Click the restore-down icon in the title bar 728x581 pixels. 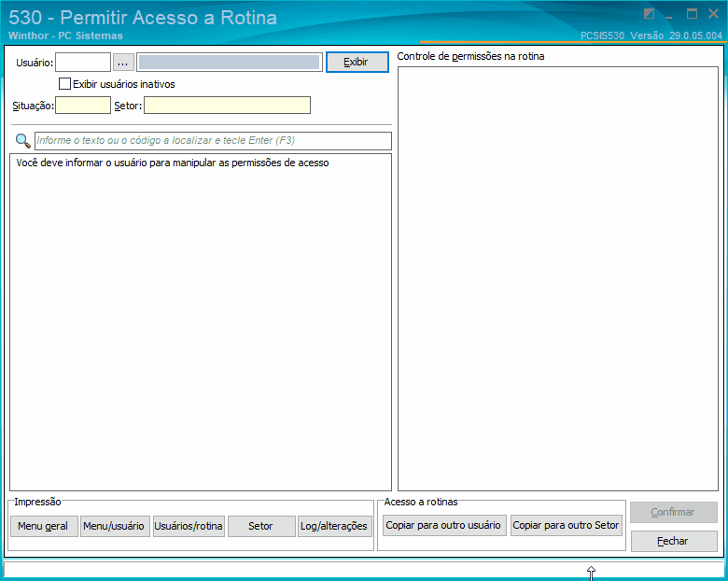[649, 13]
